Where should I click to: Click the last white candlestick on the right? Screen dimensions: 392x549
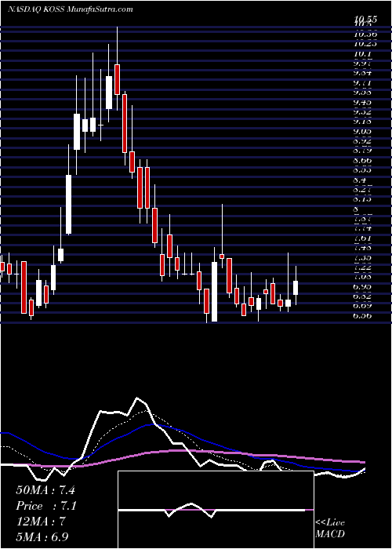click(x=296, y=288)
